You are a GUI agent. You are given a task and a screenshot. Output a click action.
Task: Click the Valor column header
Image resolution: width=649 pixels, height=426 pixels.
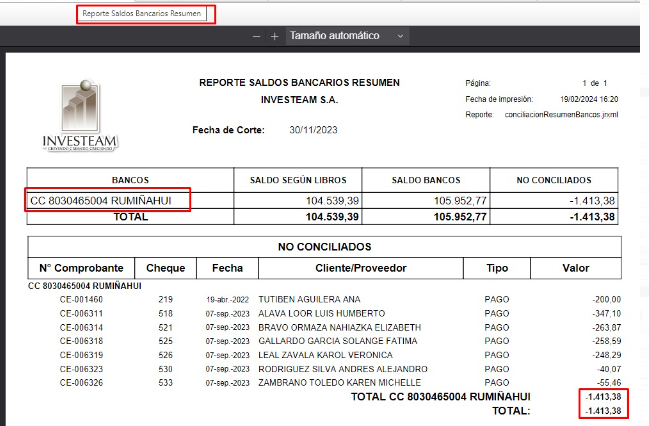click(575, 268)
